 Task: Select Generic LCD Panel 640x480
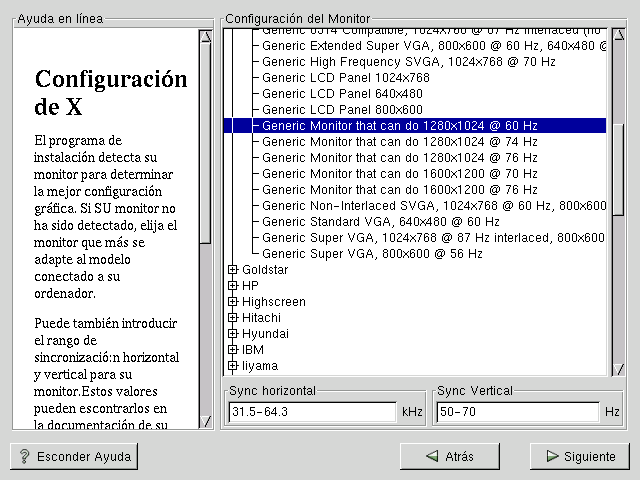click(342, 93)
